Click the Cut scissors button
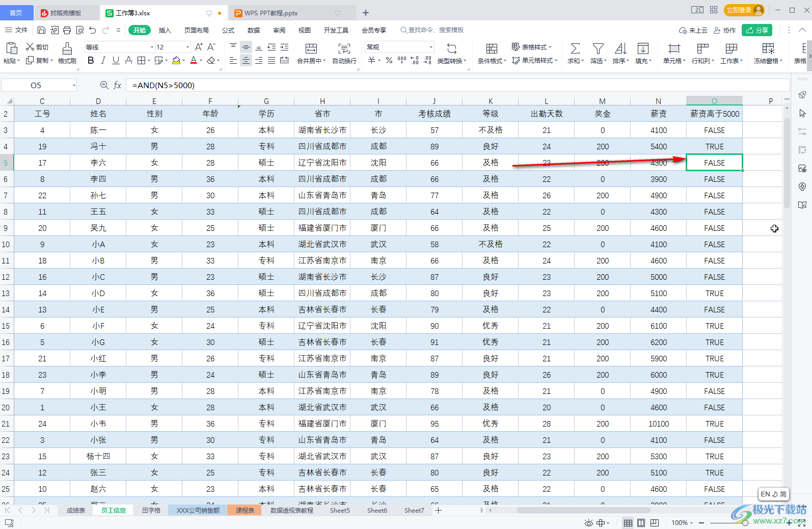 (x=37, y=47)
